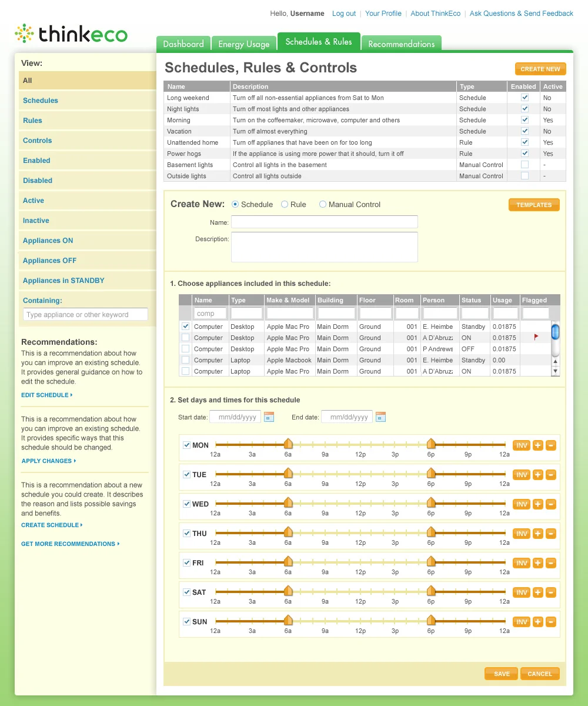Image resolution: width=588 pixels, height=706 pixels.
Task: Click the plus icon in the WED row
Action: pos(537,504)
